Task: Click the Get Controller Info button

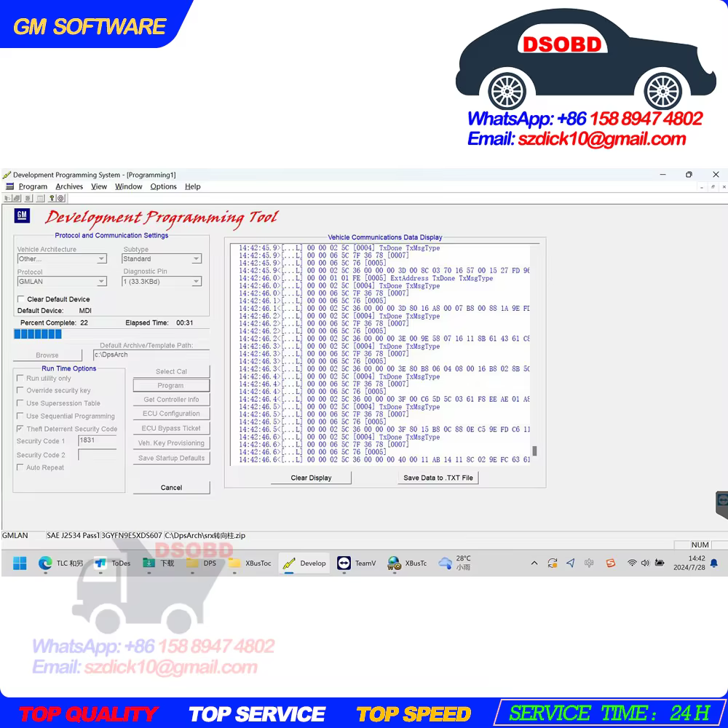Action: point(171,399)
